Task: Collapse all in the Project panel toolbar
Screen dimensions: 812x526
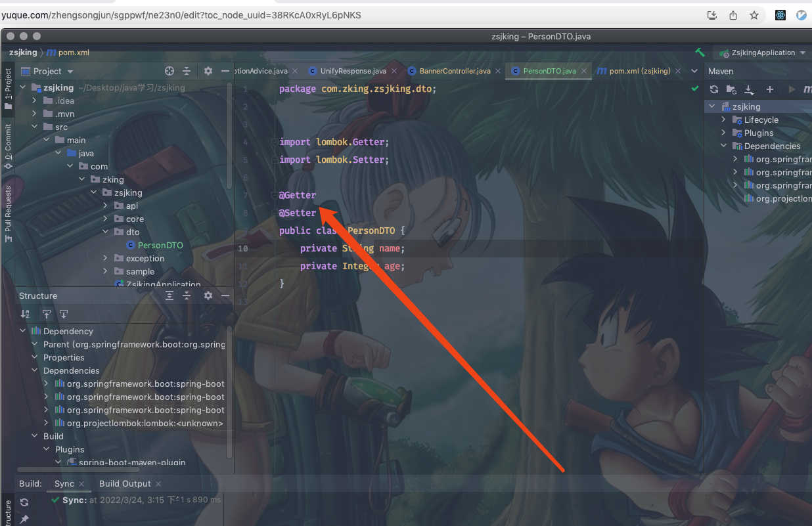Action: (187, 71)
